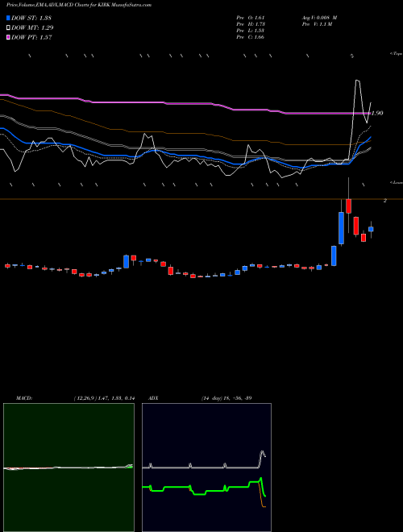The image size is (403, 532).
Task: Click the last blue candlestick on the right
Action: click(x=371, y=230)
